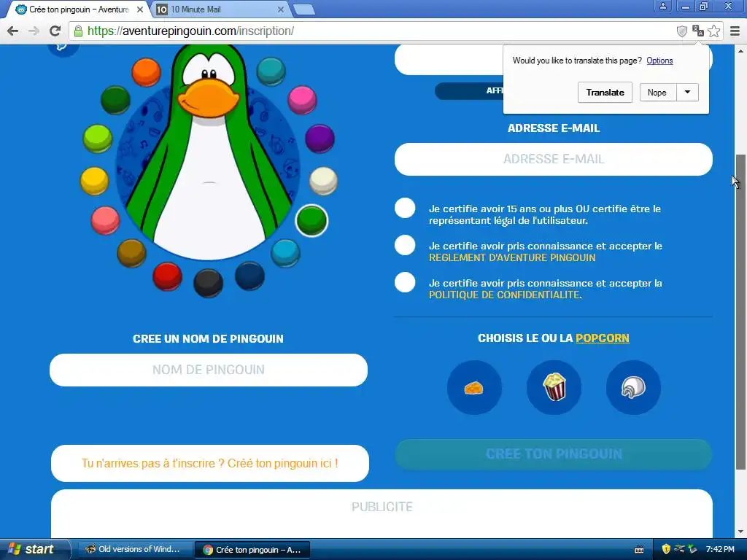Bookmark the page with the star icon
This screenshot has height=560, width=747.
coord(713,31)
